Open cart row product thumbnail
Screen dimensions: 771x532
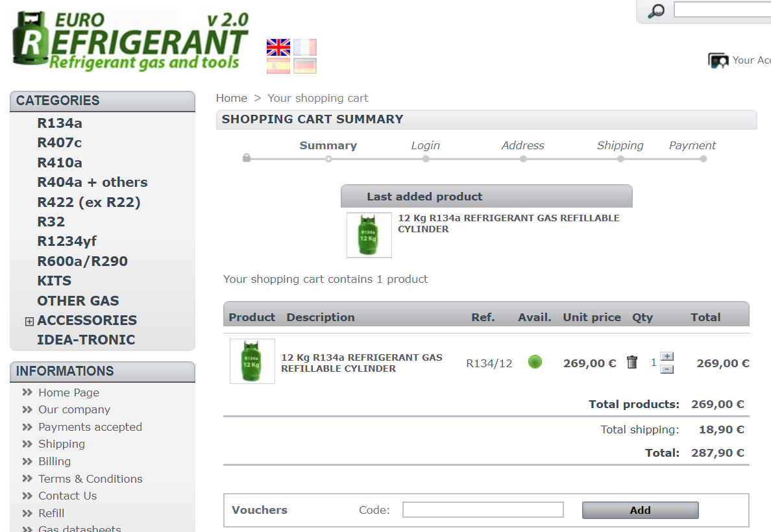(x=252, y=361)
